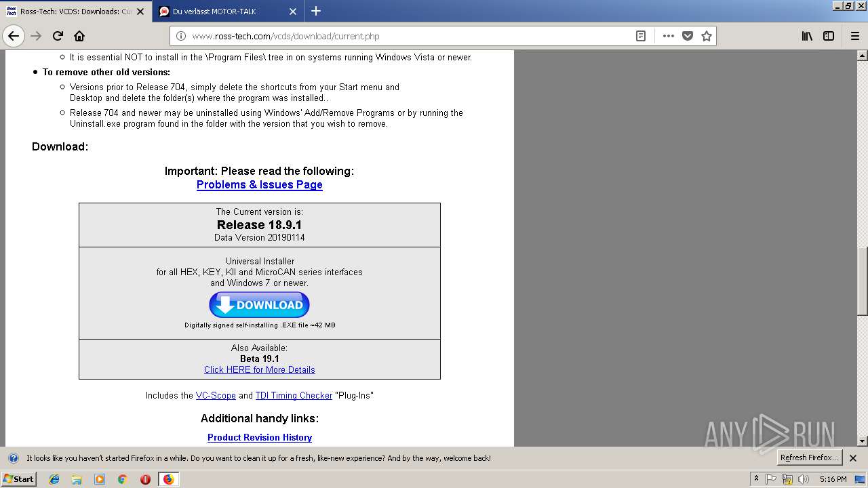
Task: Open the Windows Start menu
Action: [18, 479]
